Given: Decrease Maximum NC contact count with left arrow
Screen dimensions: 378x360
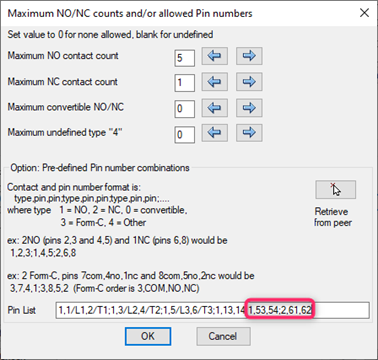Looking at the screenshot, I should point(214,82).
